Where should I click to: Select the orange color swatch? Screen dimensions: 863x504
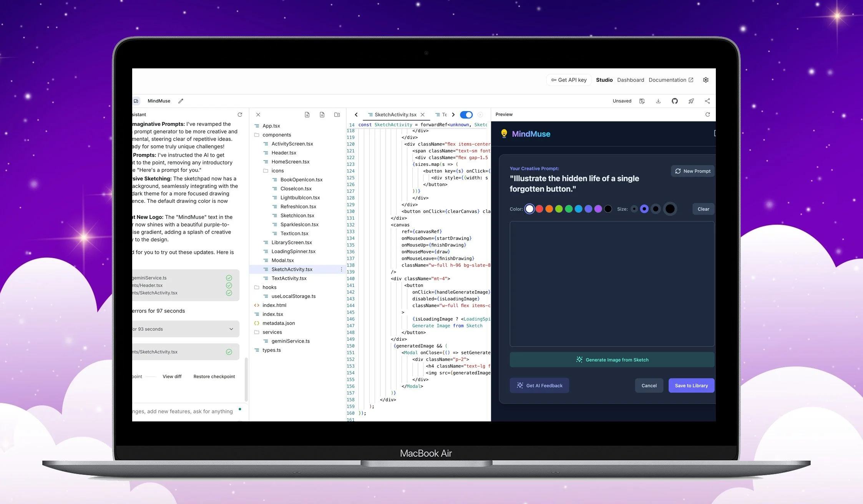tap(549, 209)
